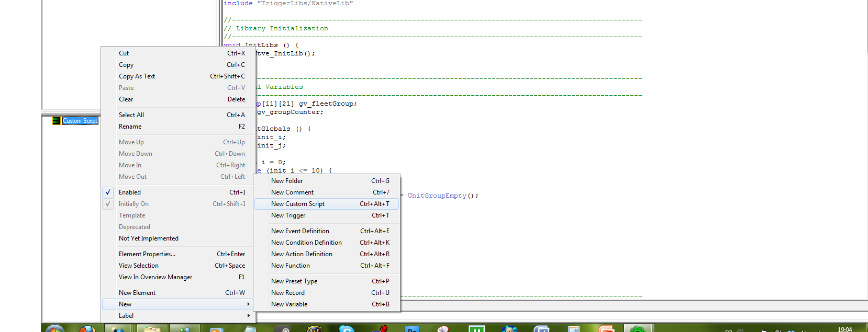Create a New Condition Definition
This screenshot has width=868, height=332.
coord(327,243)
